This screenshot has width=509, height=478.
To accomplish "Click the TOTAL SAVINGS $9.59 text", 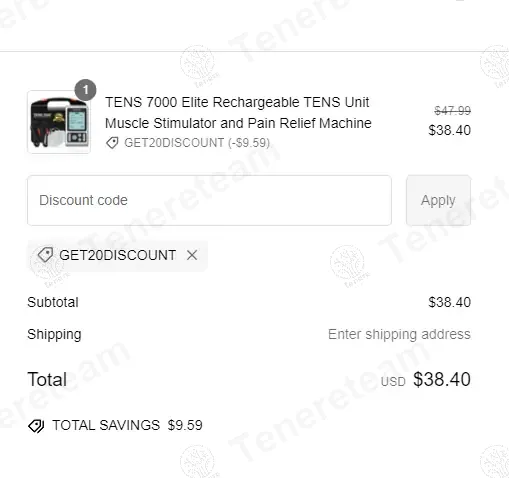I will point(127,425).
